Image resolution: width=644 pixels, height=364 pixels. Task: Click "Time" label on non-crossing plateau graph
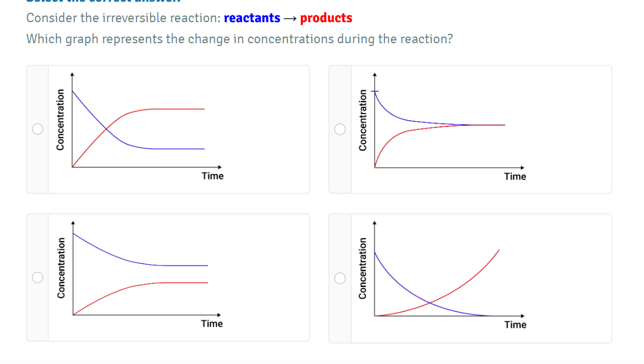211,324
